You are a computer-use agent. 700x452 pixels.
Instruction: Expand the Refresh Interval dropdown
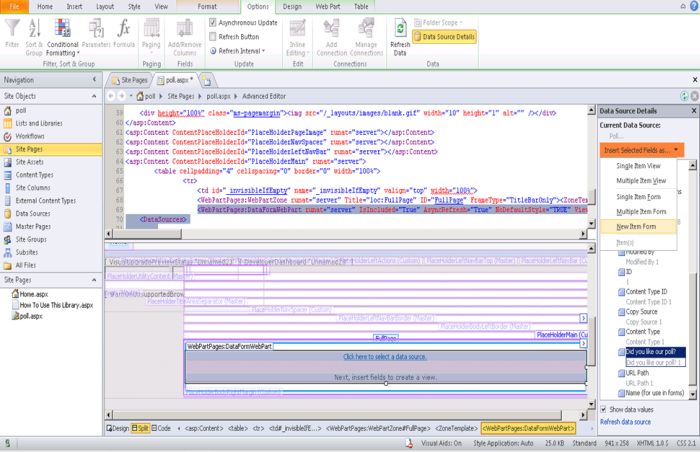[240, 50]
